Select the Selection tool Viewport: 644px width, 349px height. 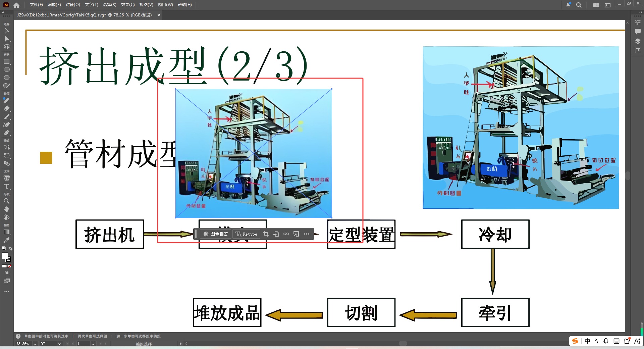coord(6,31)
